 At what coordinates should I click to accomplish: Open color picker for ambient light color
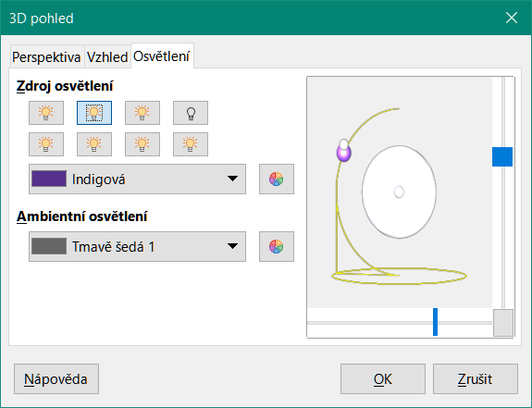pos(277,247)
